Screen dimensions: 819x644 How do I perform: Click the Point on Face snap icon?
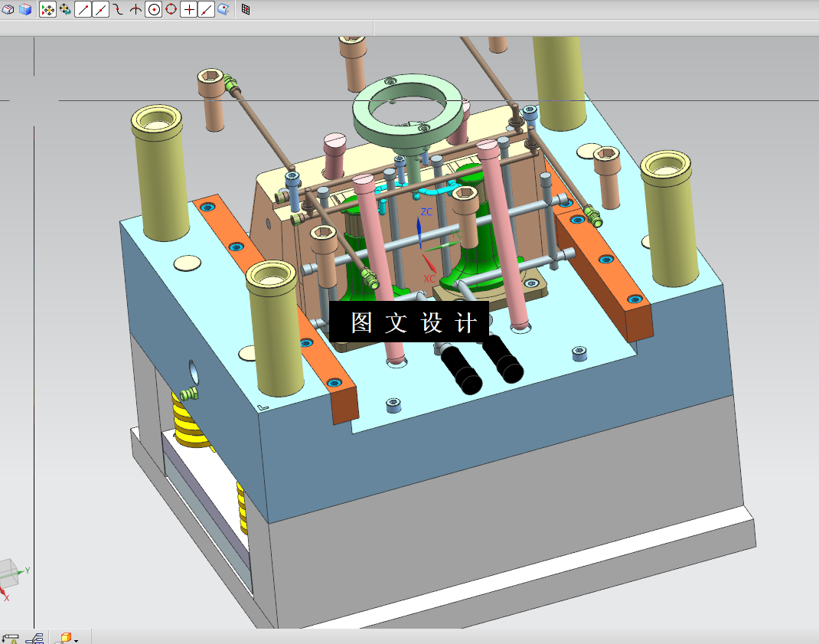coord(224,9)
